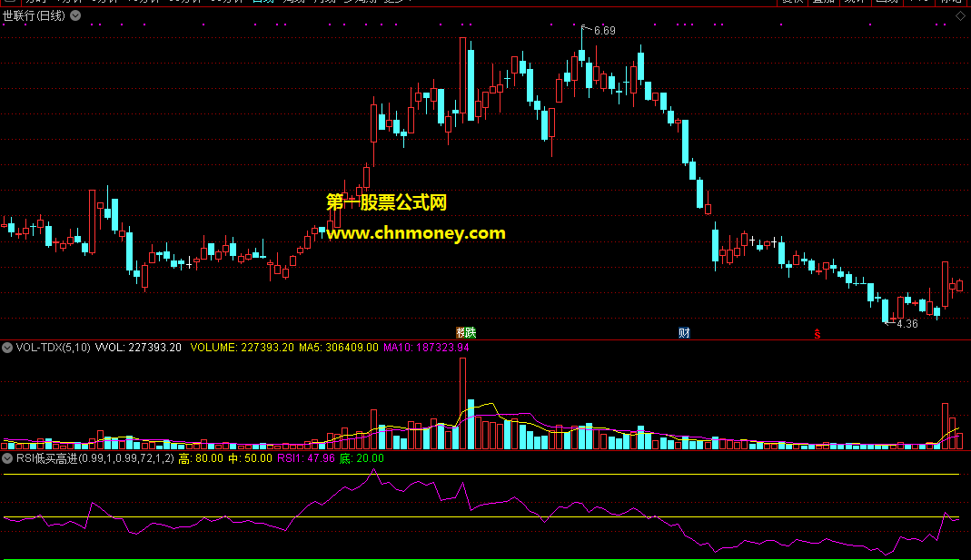971x560 pixels.
Task: Expand the RSI低买高进 indicator menu circle
Action: coord(7,458)
